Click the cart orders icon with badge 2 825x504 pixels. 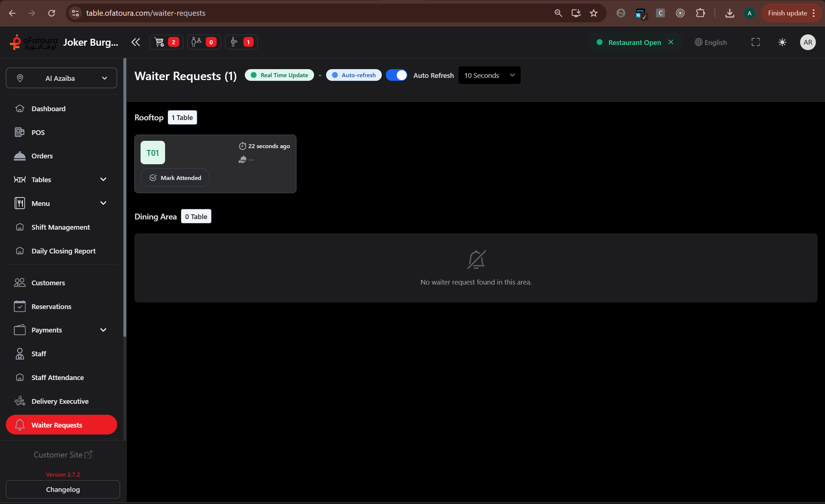166,42
